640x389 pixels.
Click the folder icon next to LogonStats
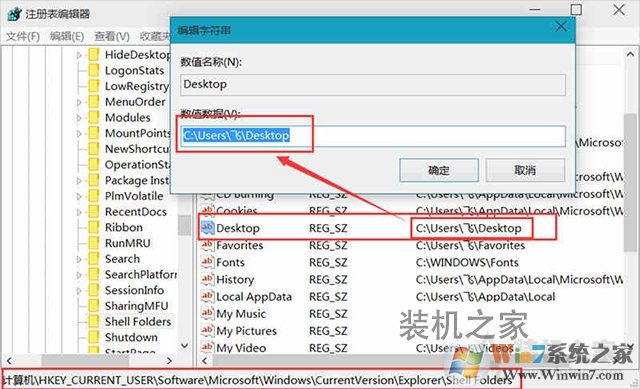(x=94, y=70)
